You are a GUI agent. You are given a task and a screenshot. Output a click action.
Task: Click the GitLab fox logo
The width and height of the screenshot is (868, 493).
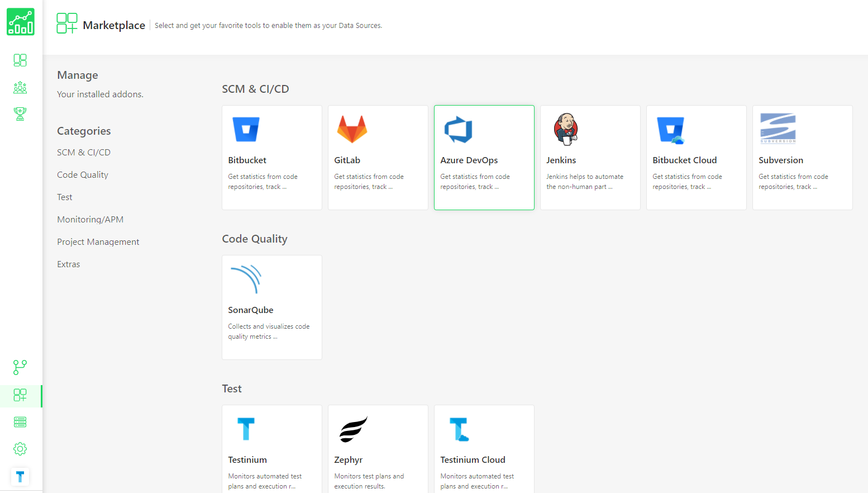352,129
